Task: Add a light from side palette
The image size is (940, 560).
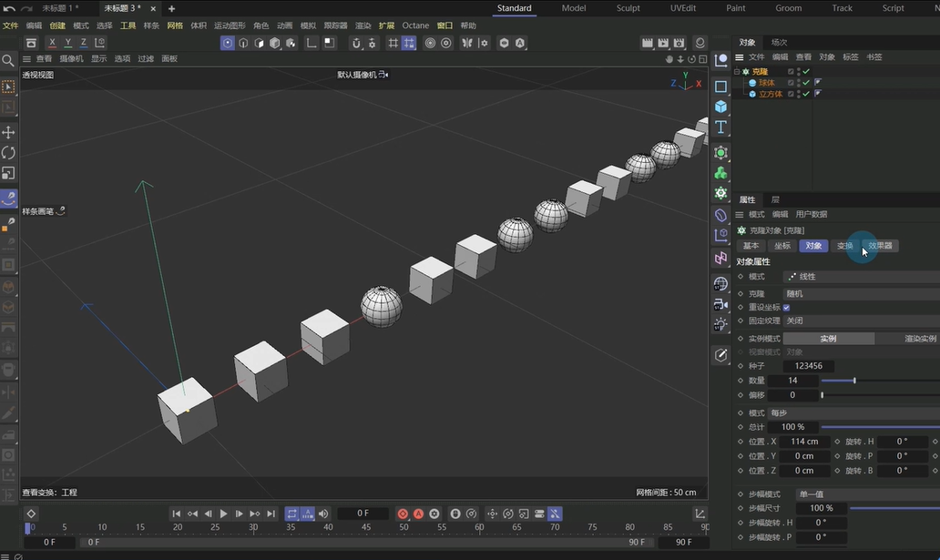Action: tap(720, 325)
